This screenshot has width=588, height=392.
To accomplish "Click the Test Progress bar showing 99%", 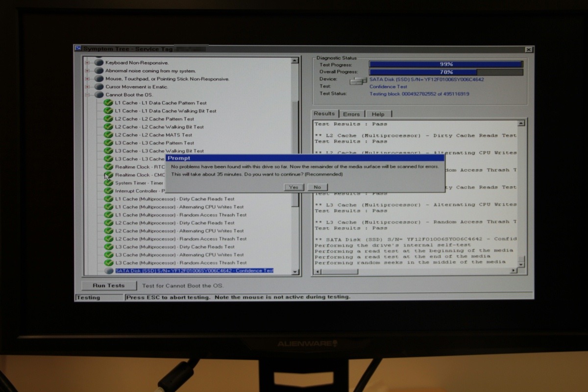I will 445,64.
